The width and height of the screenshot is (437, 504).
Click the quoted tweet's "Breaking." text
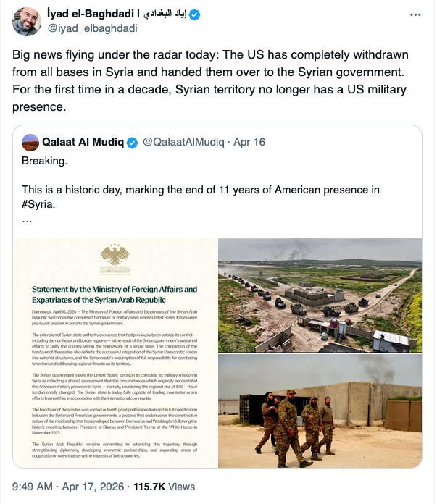pos(44,160)
